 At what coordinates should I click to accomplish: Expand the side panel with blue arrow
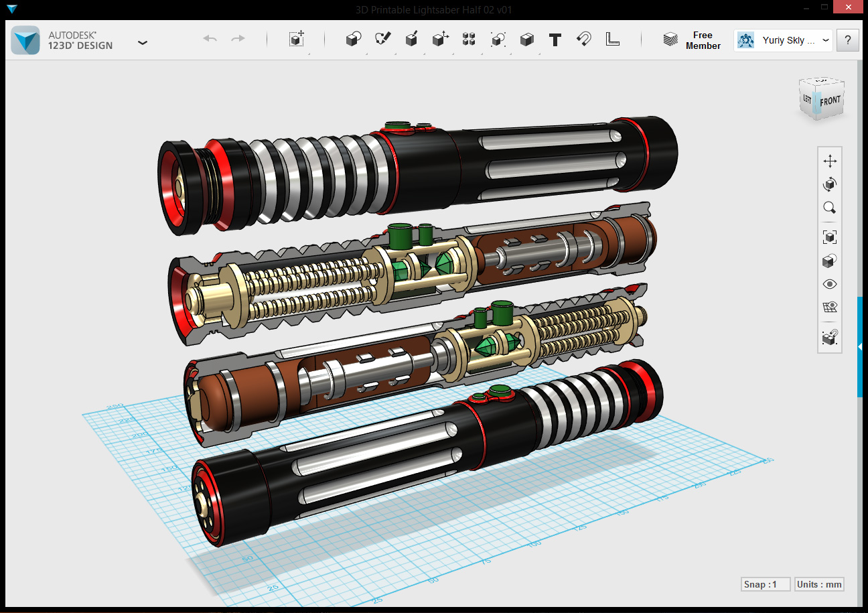(860, 346)
